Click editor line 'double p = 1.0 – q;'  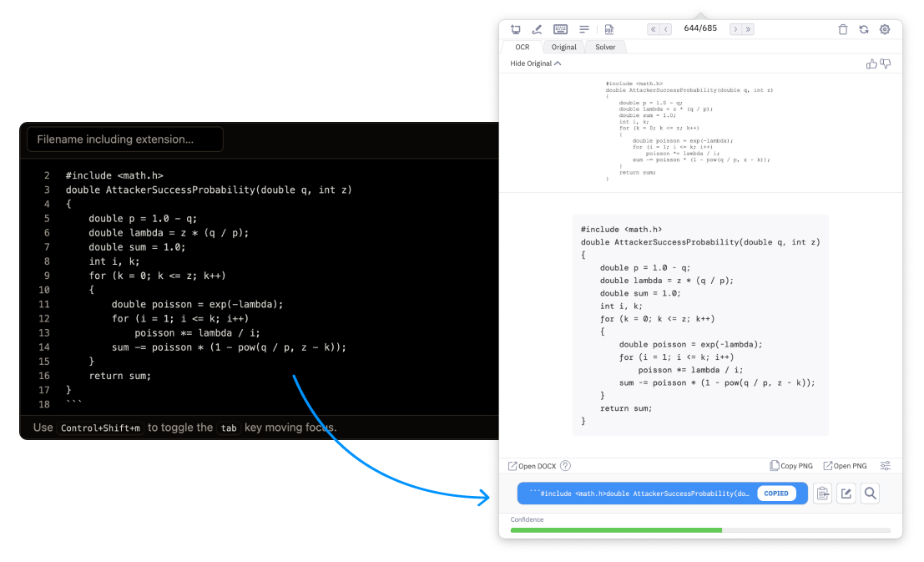[143, 218]
